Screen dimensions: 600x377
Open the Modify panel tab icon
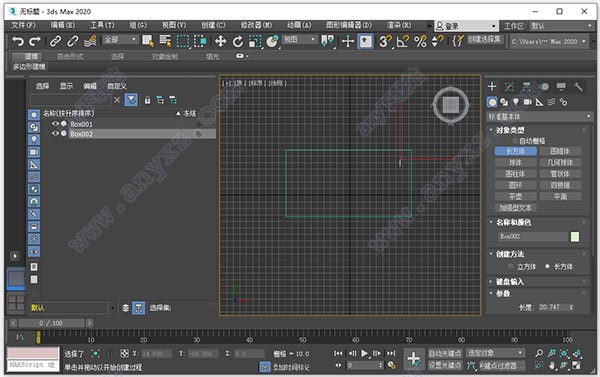tap(509, 87)
